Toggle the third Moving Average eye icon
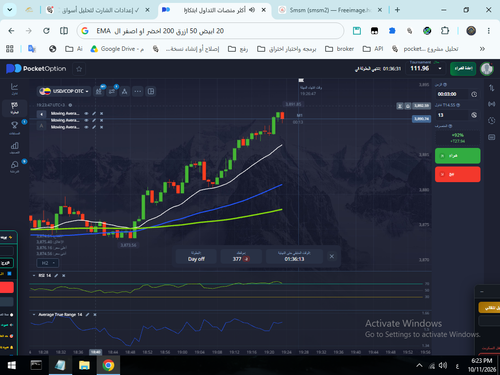 (x=86, y=127)
